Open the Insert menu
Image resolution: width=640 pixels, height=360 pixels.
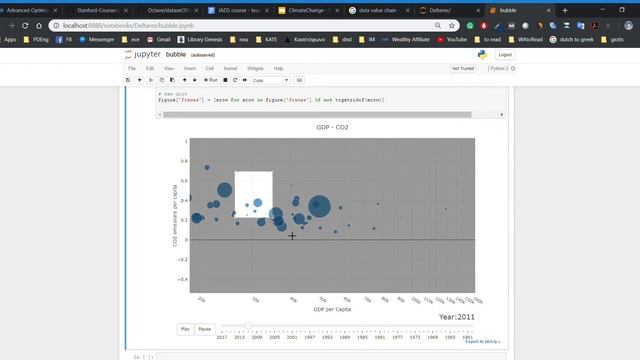(x=190, y=69)
